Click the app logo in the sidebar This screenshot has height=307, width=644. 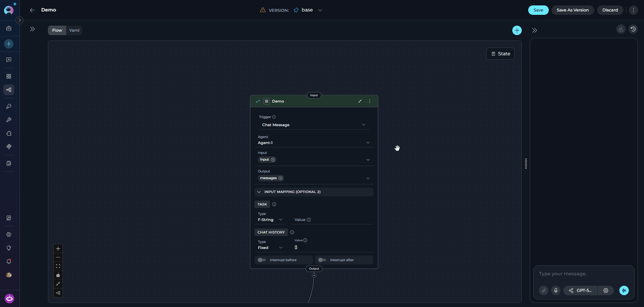coord(9,10)
